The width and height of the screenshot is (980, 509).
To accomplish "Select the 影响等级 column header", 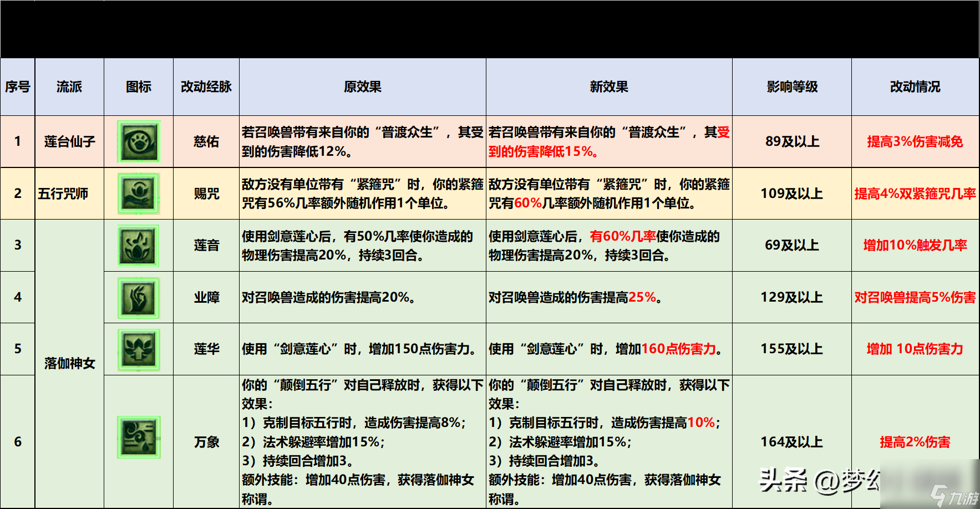I will point(792,87).
